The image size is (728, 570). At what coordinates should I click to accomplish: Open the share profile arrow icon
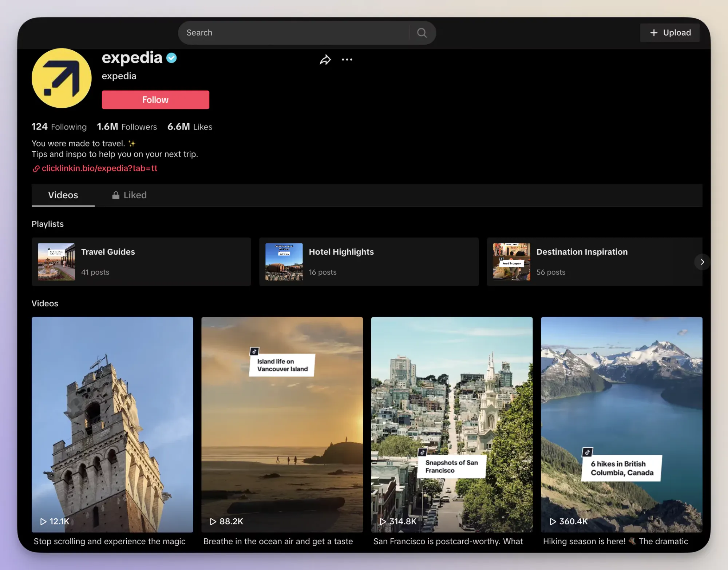(325, 60)
